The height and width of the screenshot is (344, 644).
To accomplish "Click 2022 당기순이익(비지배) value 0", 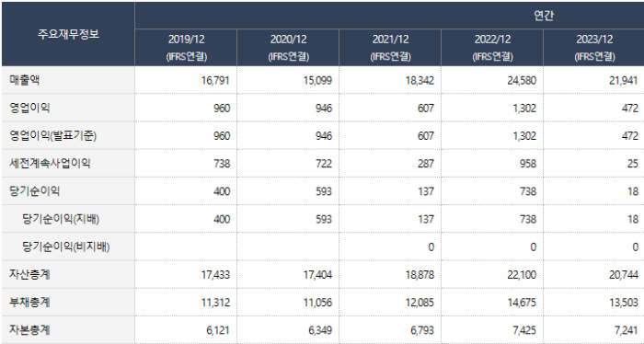I will tap(533, 247).
